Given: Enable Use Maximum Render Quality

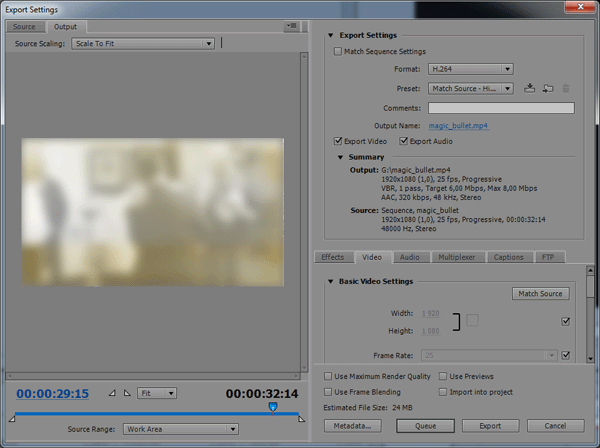Looking at the screenshot, I should (328, 376).
